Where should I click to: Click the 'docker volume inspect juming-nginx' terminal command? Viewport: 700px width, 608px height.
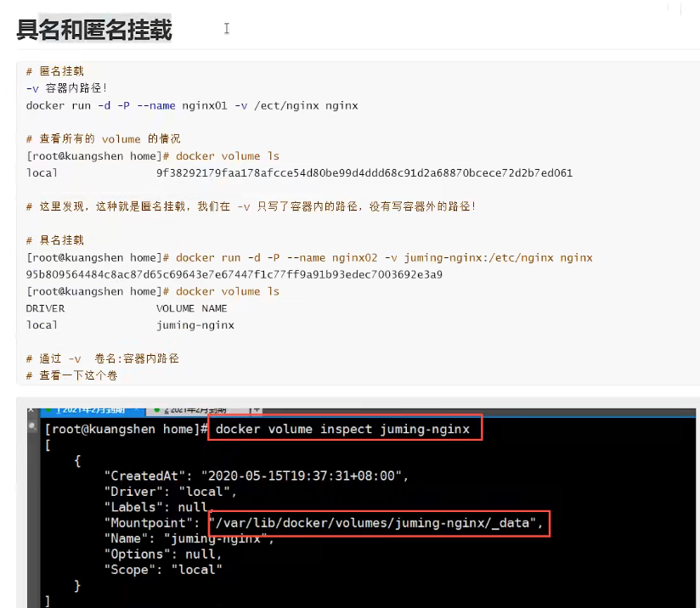[x=342, y=430]
